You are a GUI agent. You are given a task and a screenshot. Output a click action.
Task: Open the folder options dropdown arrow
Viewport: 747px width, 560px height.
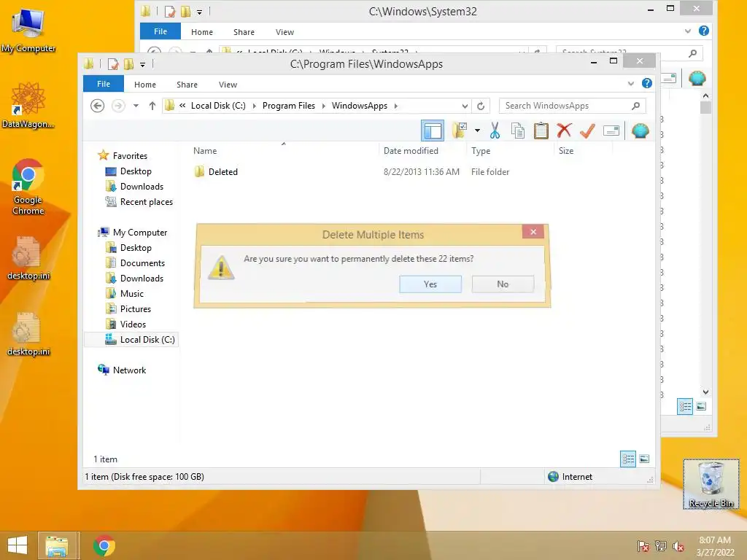(x=477, y=131)
